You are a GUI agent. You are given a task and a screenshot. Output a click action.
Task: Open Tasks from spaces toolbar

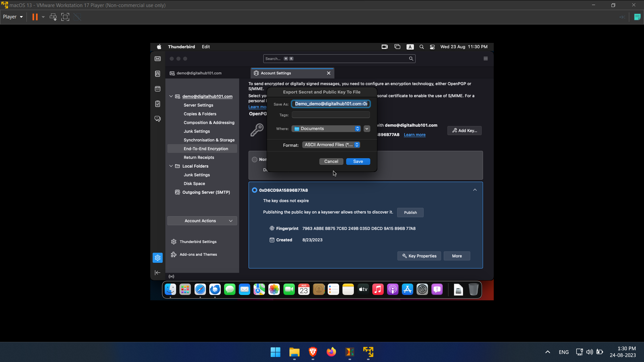pyautogui.click(x=158, y=104)
